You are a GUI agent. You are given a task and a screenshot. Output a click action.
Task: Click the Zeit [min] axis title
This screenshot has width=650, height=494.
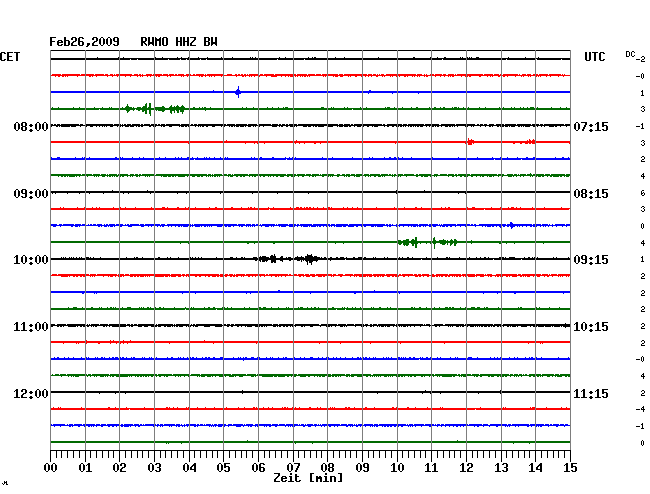pyautogui.click(x=308, y=478)
